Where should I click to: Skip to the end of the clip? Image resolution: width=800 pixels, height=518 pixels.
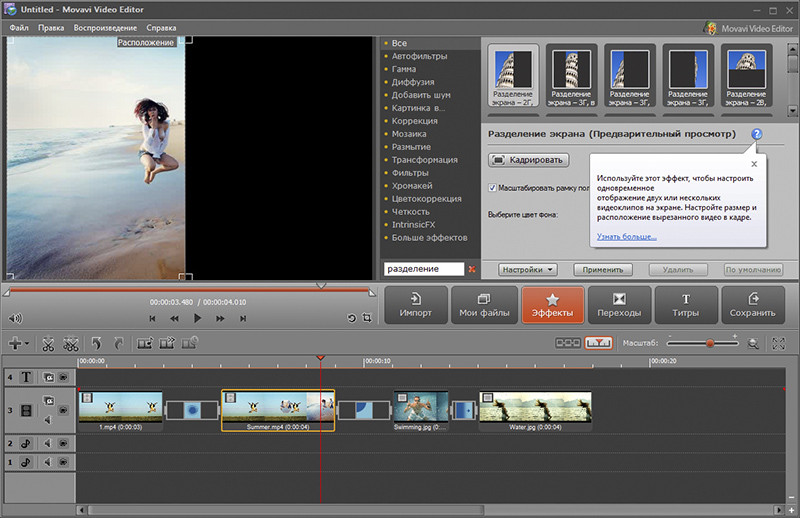click(x=243, y=318)
